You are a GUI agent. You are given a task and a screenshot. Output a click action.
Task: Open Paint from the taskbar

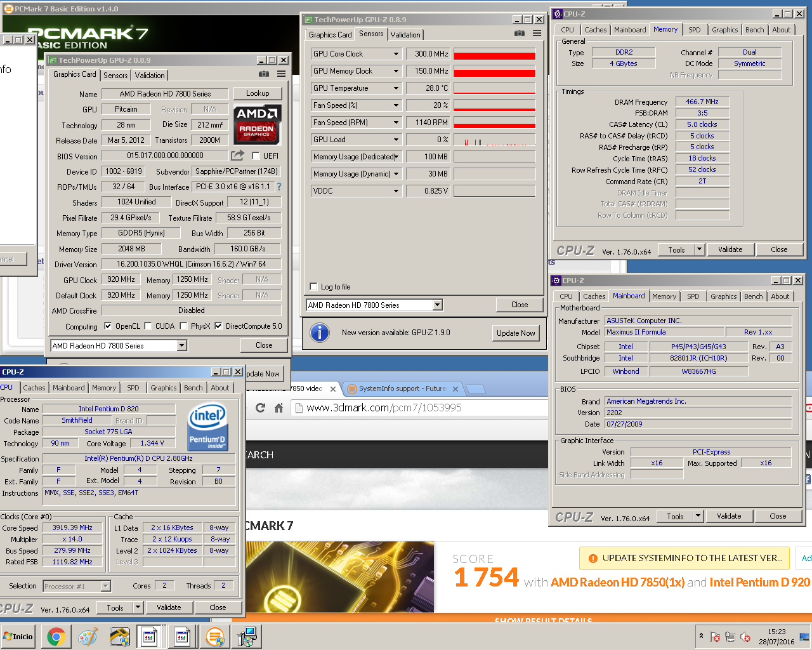(88, 637)
